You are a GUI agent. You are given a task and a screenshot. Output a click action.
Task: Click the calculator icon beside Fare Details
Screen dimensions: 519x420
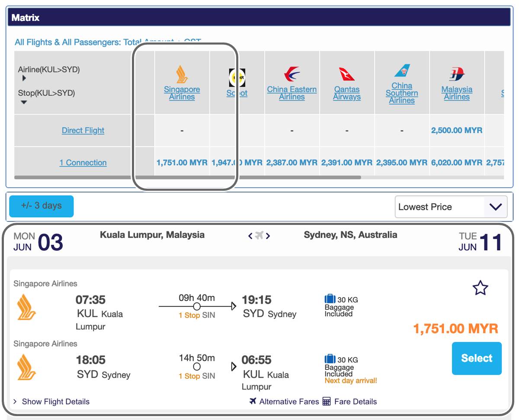[x=327, y=401]
